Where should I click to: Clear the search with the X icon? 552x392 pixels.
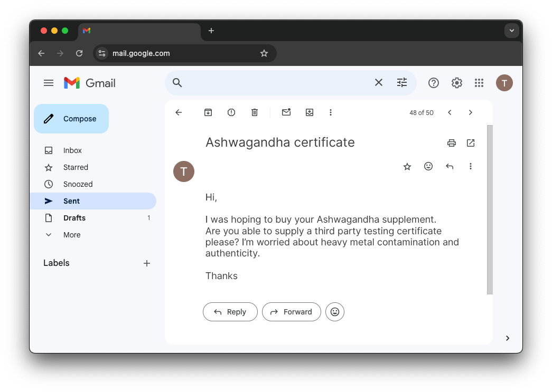(378, 83)
